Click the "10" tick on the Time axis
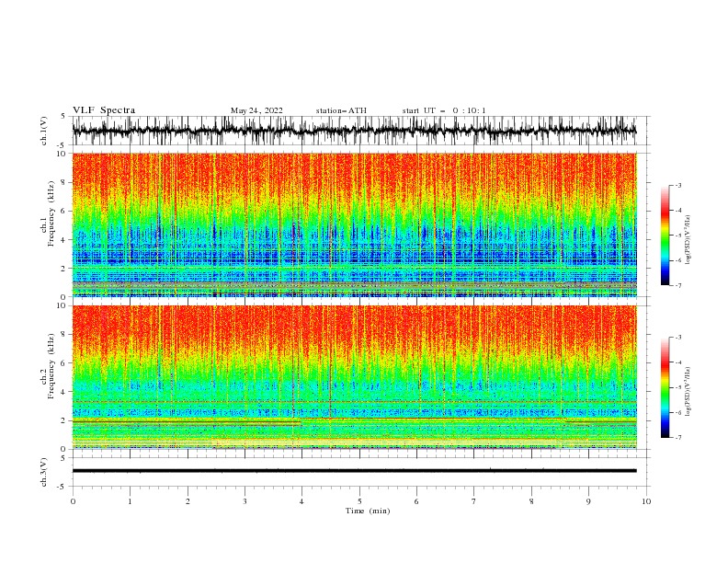The height and width of the screenshot is (563, 728). pos(646,501)
